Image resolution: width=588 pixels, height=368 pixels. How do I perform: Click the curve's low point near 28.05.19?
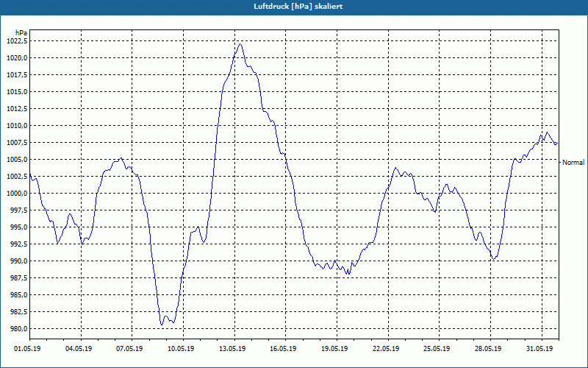click(x=493, y=259)
